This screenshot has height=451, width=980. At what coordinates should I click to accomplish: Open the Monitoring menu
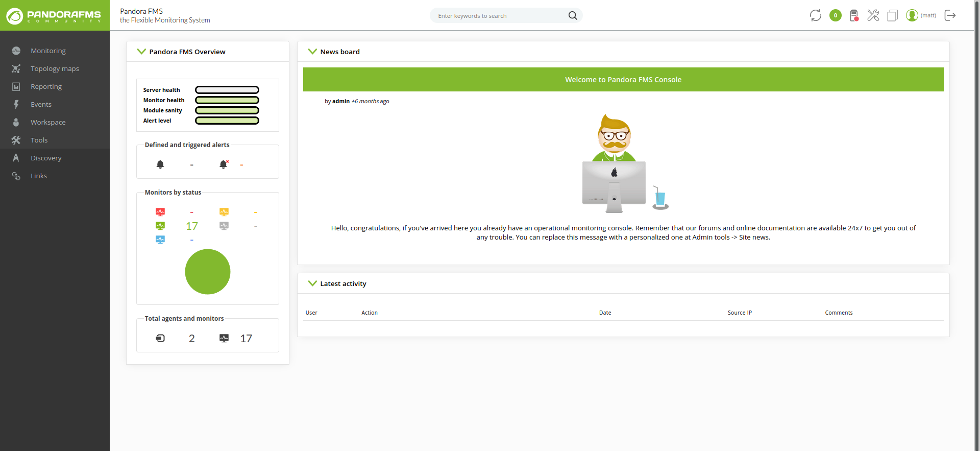48,51
